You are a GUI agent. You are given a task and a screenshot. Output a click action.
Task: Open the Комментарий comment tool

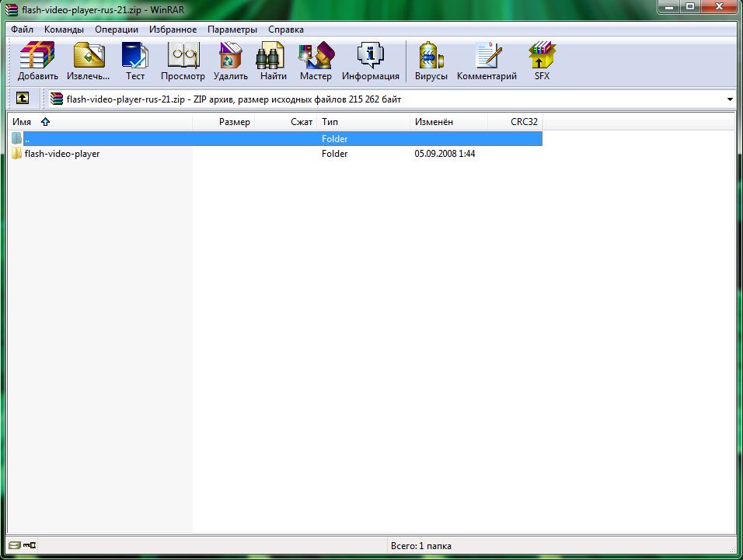[x=487, y=61]
